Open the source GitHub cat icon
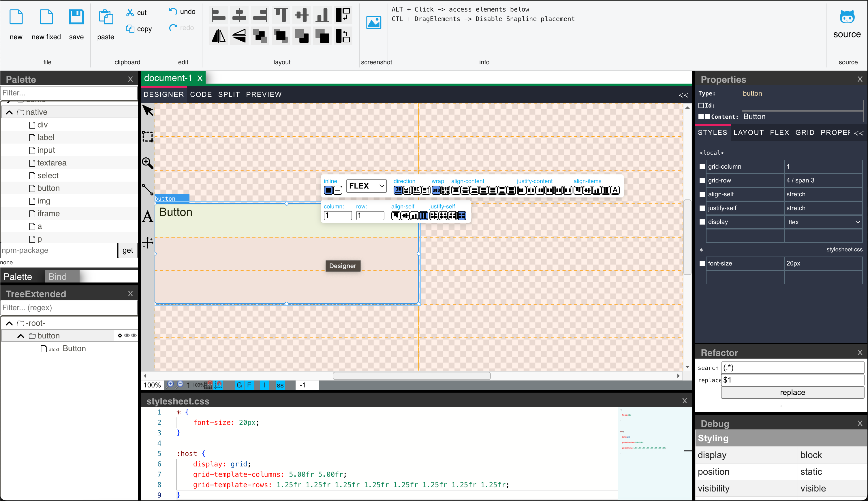 pyautogui.click(x=847, y=17)
